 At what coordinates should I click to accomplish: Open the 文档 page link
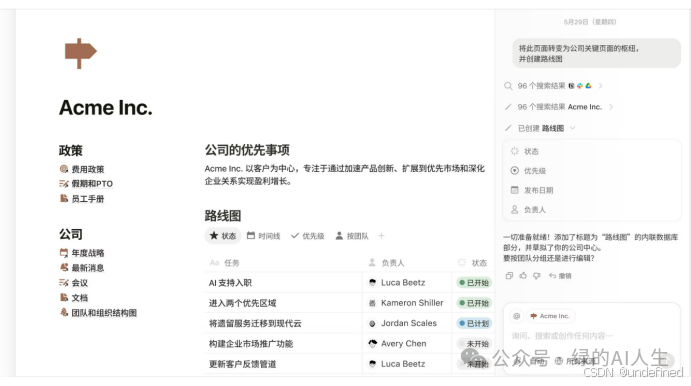pos(74,298)
